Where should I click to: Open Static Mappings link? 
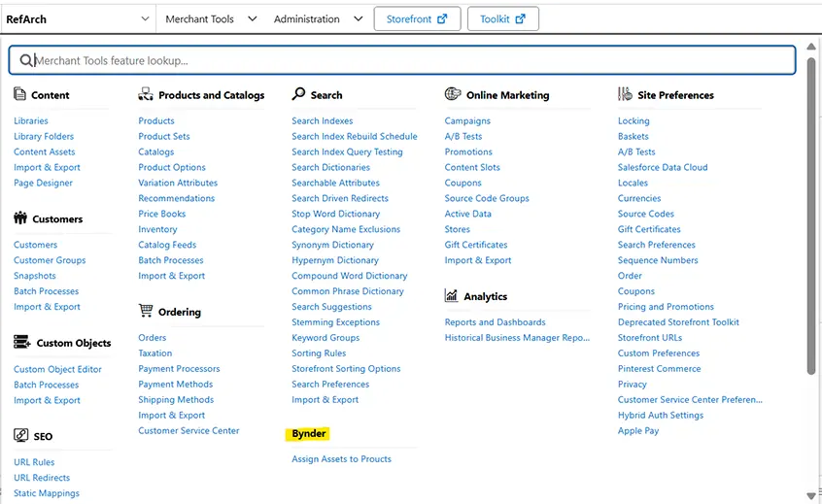(46, 493)
